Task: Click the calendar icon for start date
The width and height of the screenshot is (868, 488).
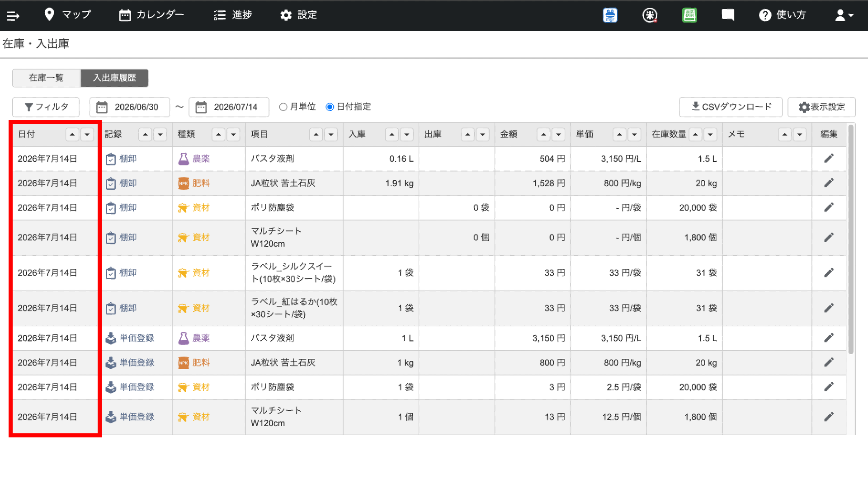Action: pyautogui.click(x=102, y=107)
